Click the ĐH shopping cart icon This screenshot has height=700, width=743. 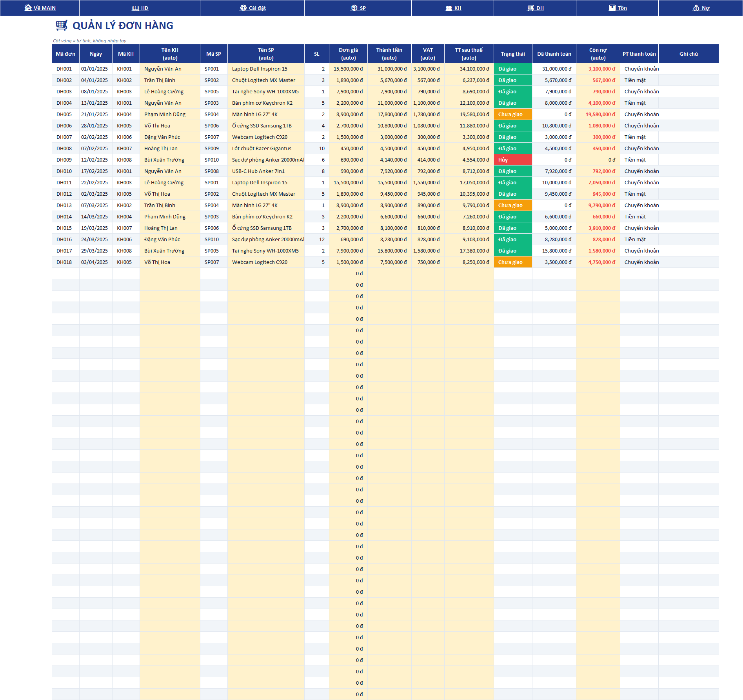[x=531, y=8]
